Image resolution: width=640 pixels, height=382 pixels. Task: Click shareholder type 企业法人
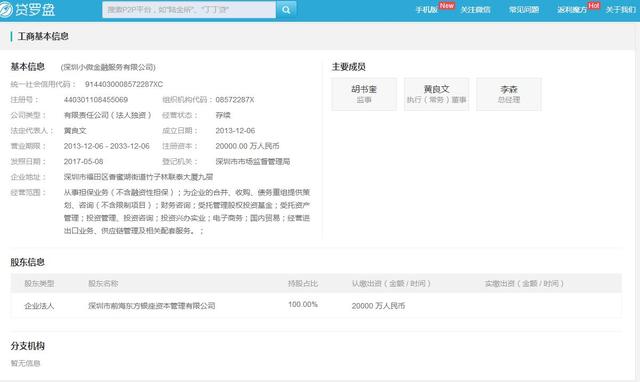point(39,306)
